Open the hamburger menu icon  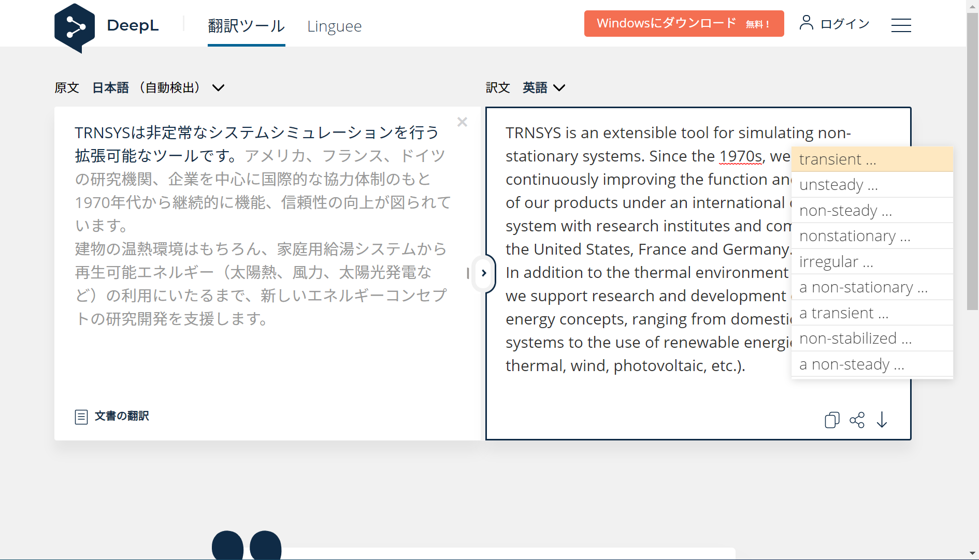(901, 25)
